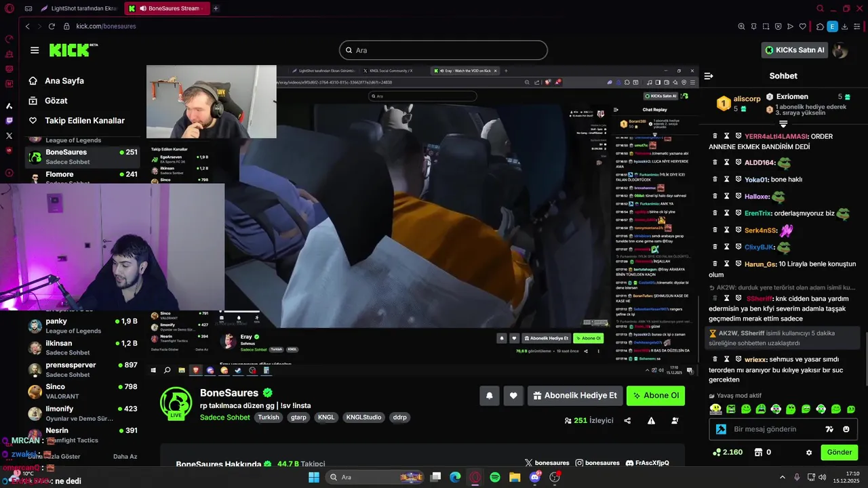Click the snapshot icon in address bar
This screenshot has width=868, height=488.
pyautogui.click(x=766, y=26)
